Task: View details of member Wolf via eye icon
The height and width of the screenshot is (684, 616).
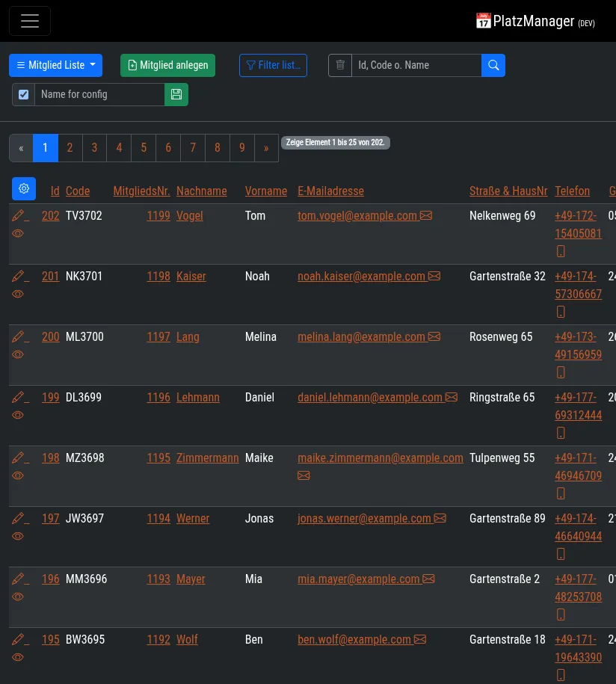Action: point(18,658)
